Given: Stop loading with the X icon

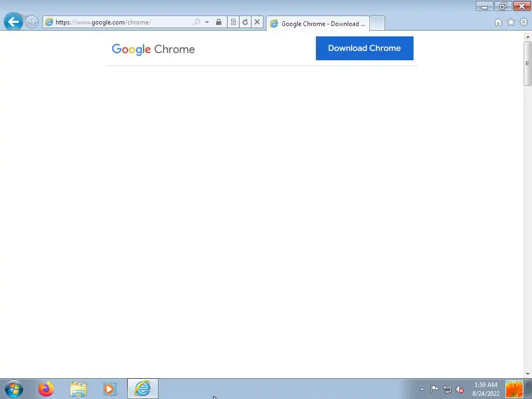Looking at the screenshot, I should tap(257, 22).
